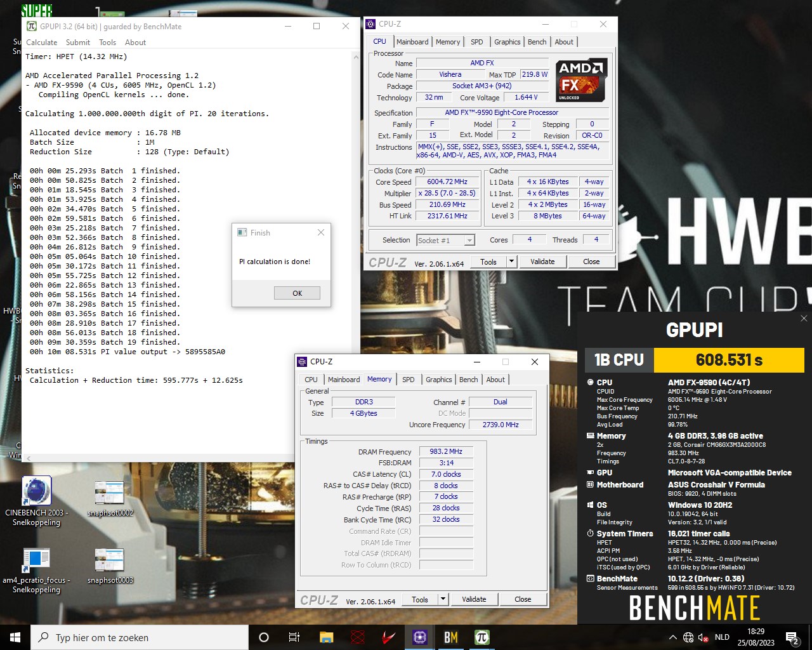Screen dimensions: 812x650
Task: Open Bench tab in top CPU-Z window
Action: coord(537,42)
